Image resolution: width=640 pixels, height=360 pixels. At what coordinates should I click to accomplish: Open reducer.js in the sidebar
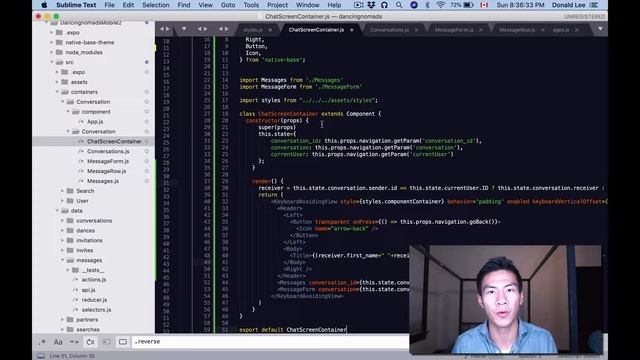tap(94, 300)
